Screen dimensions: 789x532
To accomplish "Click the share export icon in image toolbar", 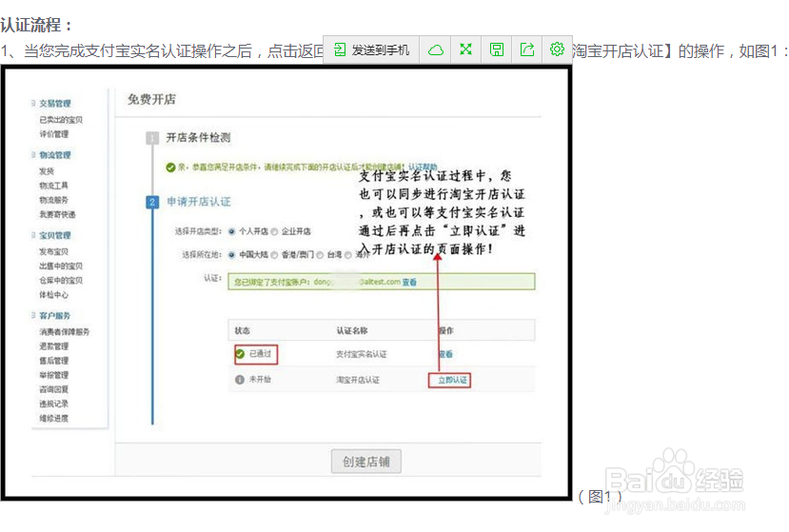I will (527, 49).
